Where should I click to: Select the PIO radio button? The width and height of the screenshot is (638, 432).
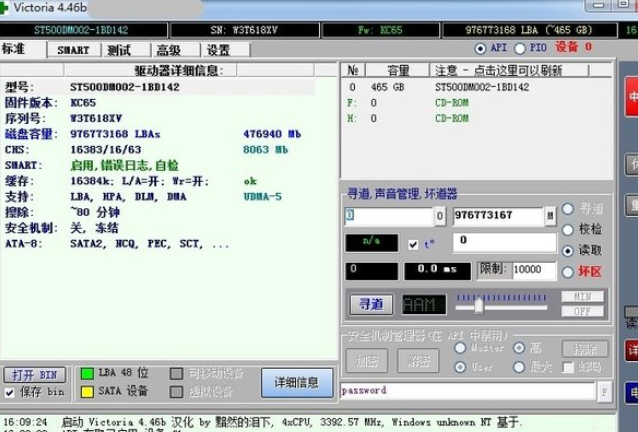tap(520, 47)
